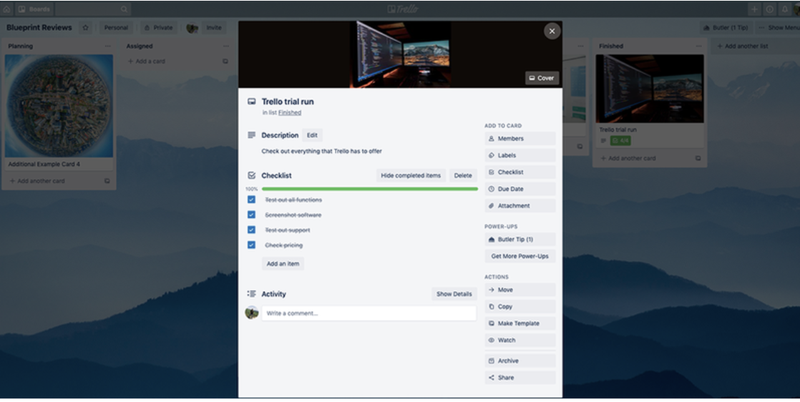The width and height of the screenshot is (800, 402).
Task: Focus the Write a comment field
Action: [369, 313]
